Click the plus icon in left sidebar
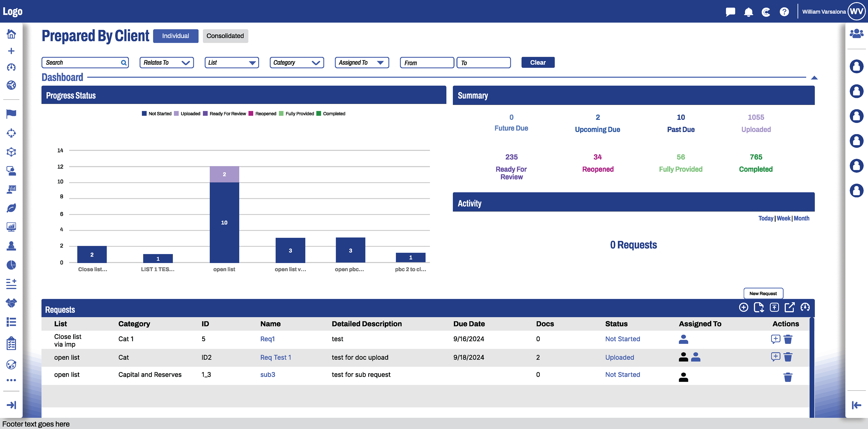Viewport: 868px width, 429px height. [x=11, y=51]
